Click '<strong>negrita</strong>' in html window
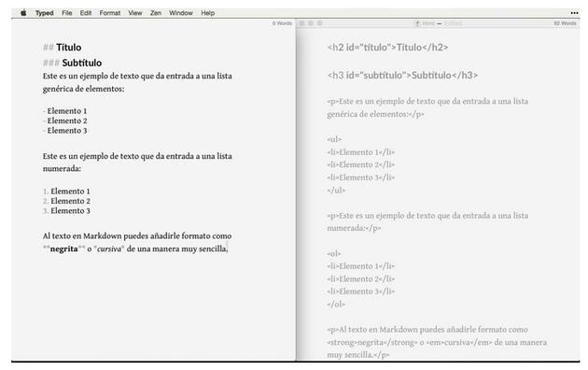This screenshot has width=588, height=370. [x=372, y=342]
